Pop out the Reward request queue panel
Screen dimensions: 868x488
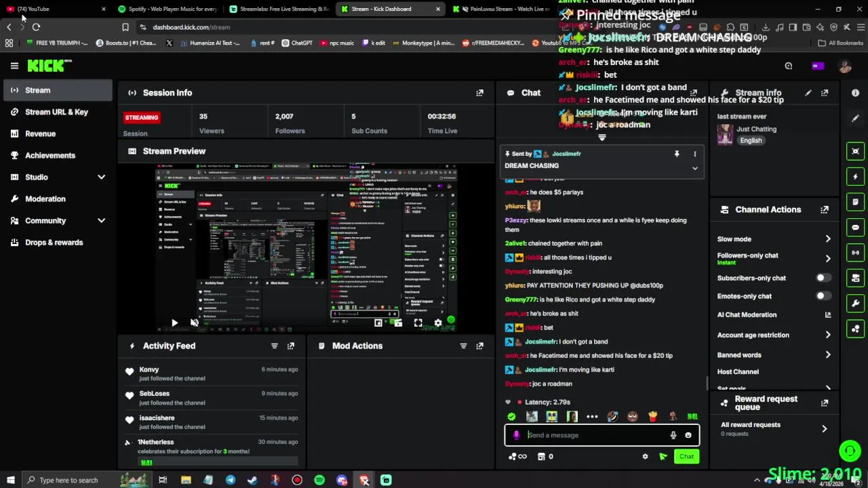click(825, 403)
